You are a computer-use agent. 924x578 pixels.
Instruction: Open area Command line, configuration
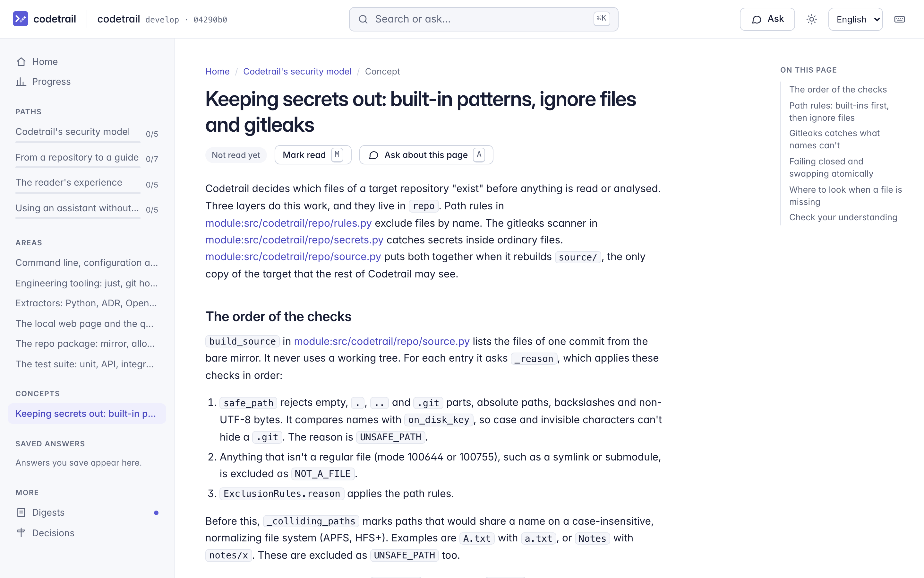(x=87, y=263)
